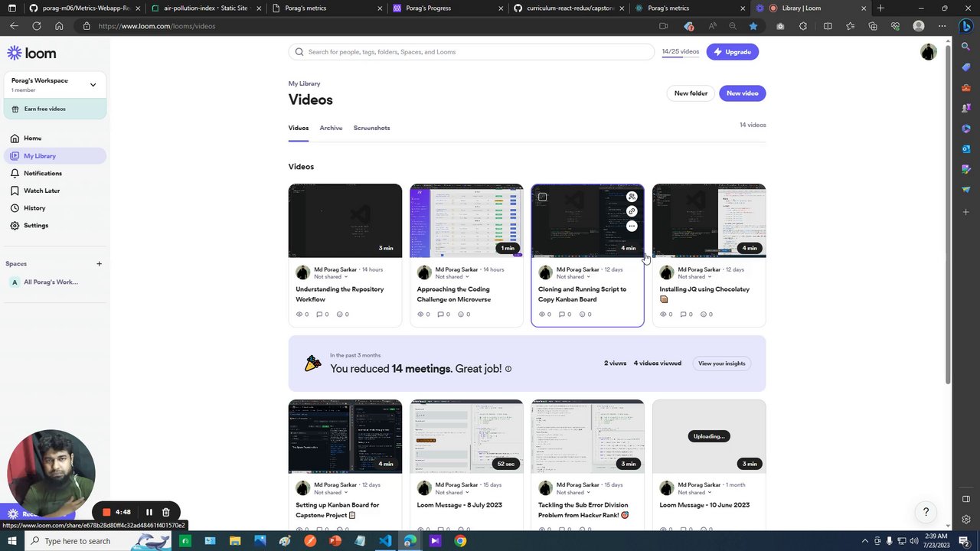Add a new Space with the plus icon
The height and width of the screenshot is (551, 980).
click(x=99, y=264)
